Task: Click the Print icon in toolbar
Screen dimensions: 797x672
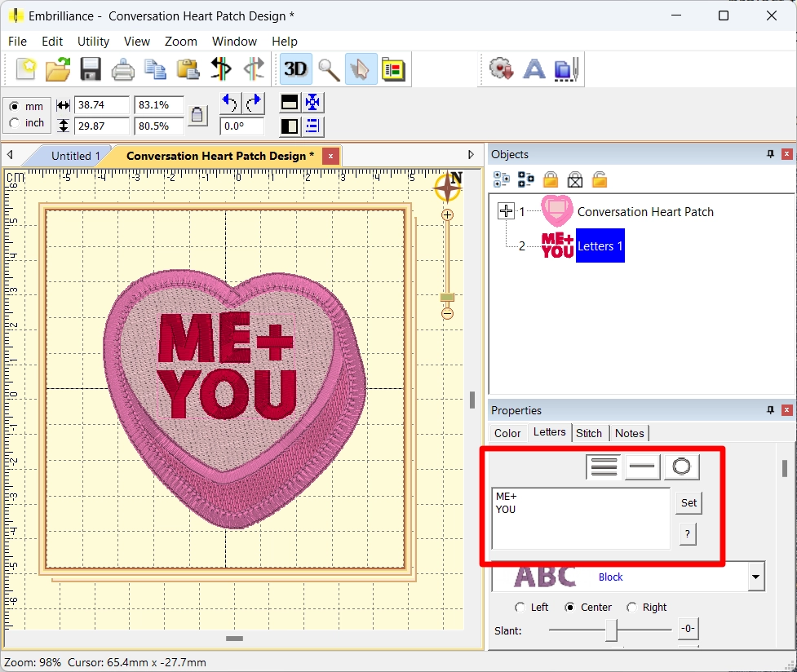Action: pyautogui.click(x=122, y=69)
